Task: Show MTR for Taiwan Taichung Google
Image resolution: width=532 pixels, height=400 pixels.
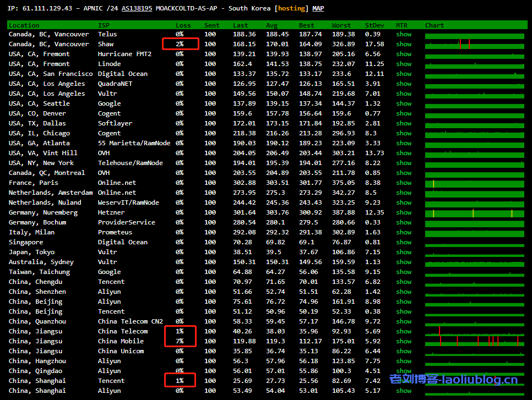Action: [x=404, y=272]
